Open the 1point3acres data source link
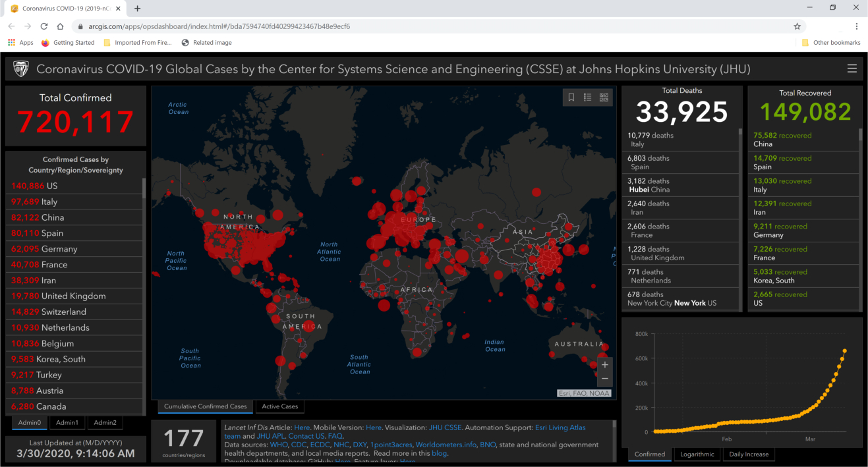The height and width of the screenshot is (467, 868). (x=391, y=445)
